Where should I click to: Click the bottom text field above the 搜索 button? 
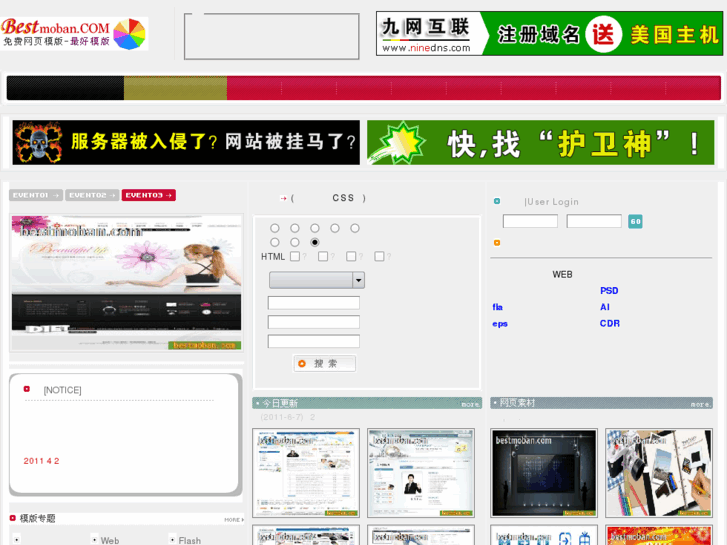(314, 341)
